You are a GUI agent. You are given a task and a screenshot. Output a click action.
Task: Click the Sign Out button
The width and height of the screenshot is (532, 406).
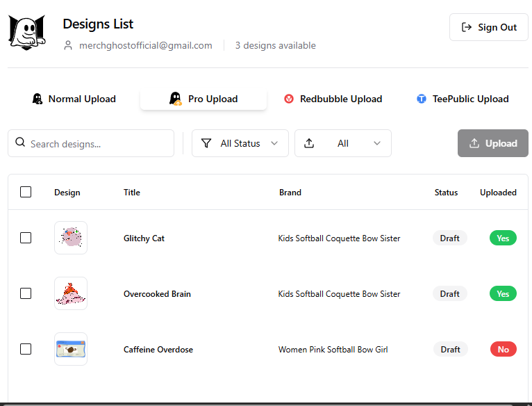(489, 27)
